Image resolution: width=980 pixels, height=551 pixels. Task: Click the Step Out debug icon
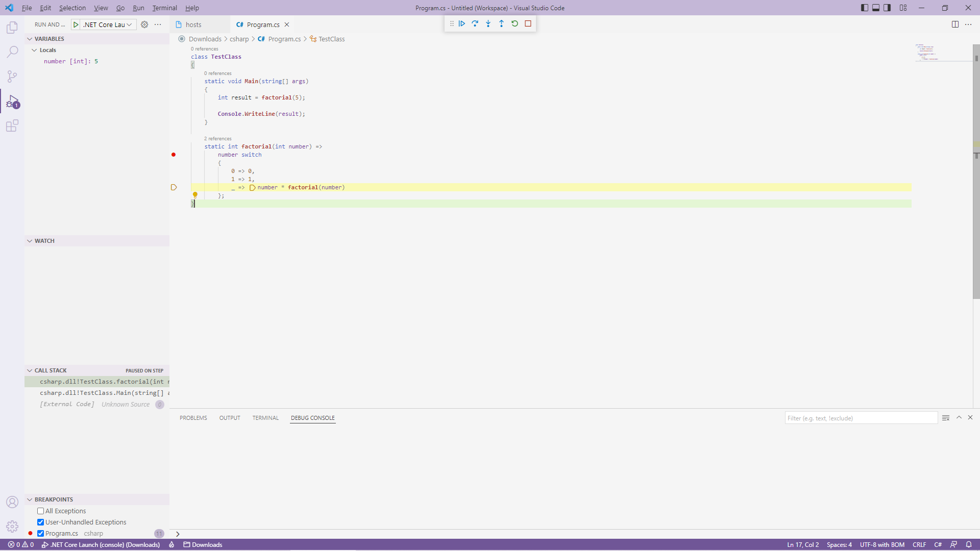click(501, 23)
